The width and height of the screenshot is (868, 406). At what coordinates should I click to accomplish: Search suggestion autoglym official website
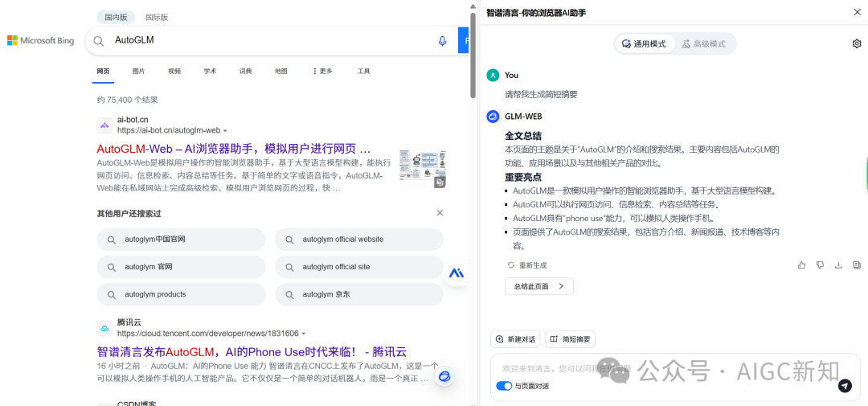[x=358, y=240]
